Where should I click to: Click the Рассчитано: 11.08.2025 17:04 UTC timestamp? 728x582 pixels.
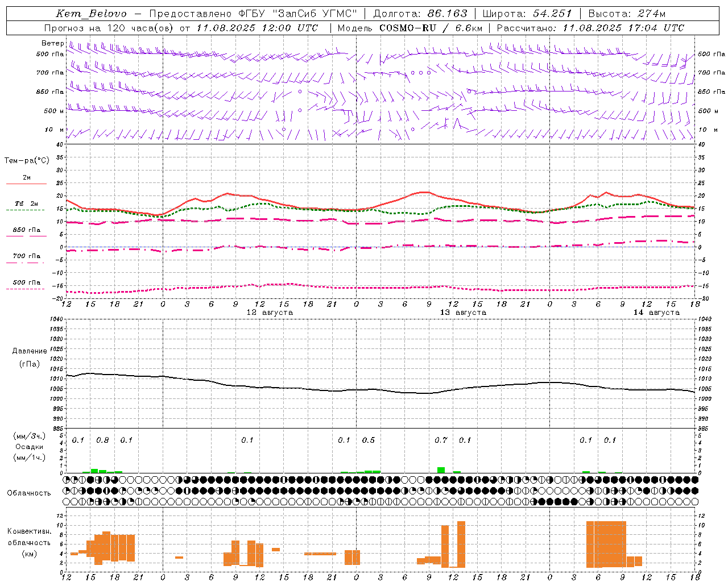591,28
